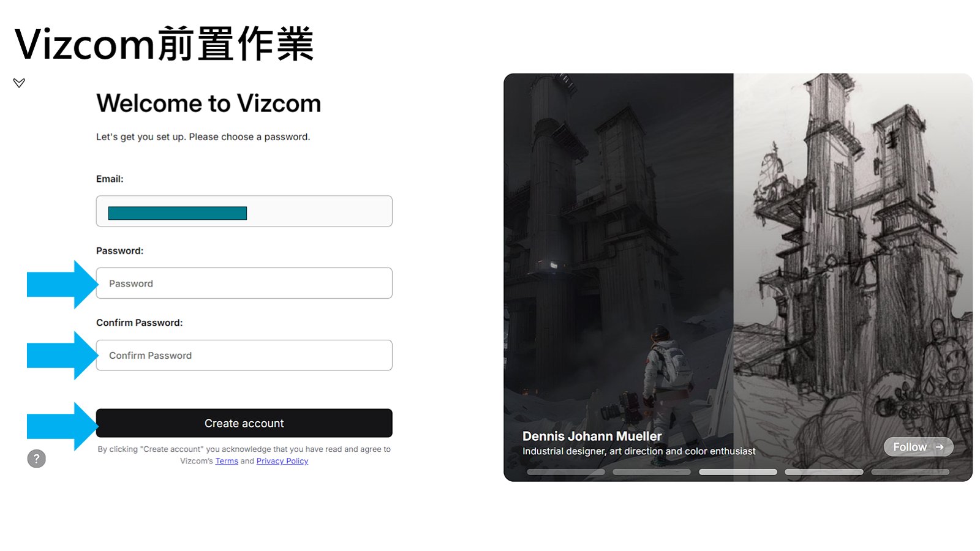Click the blue arrow pointing to Confirm Password
The width and height of the screenshot is (980, 551).
62,356
